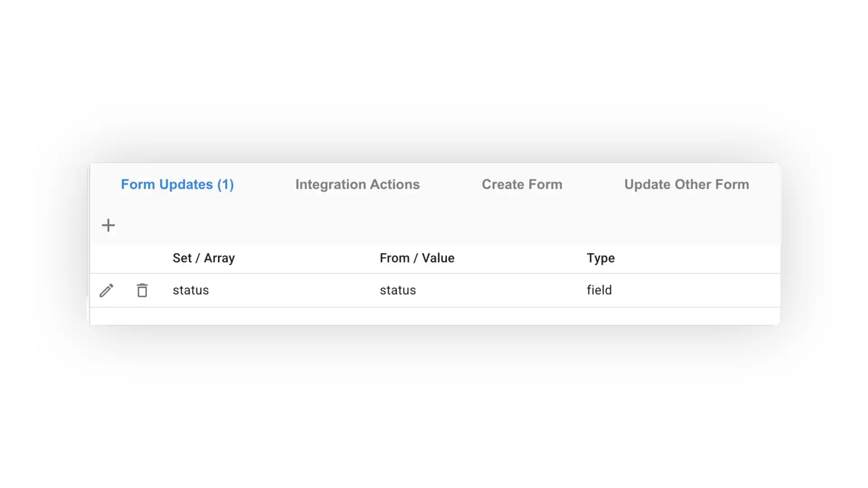
Task: Open the Create Form tab
Action: coord(522,184)
